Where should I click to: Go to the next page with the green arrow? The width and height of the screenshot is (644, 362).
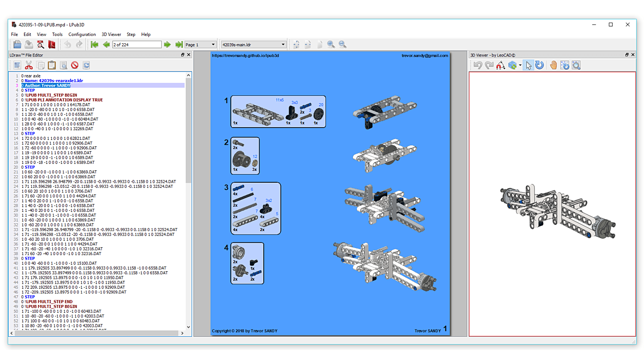click(167, 44)
